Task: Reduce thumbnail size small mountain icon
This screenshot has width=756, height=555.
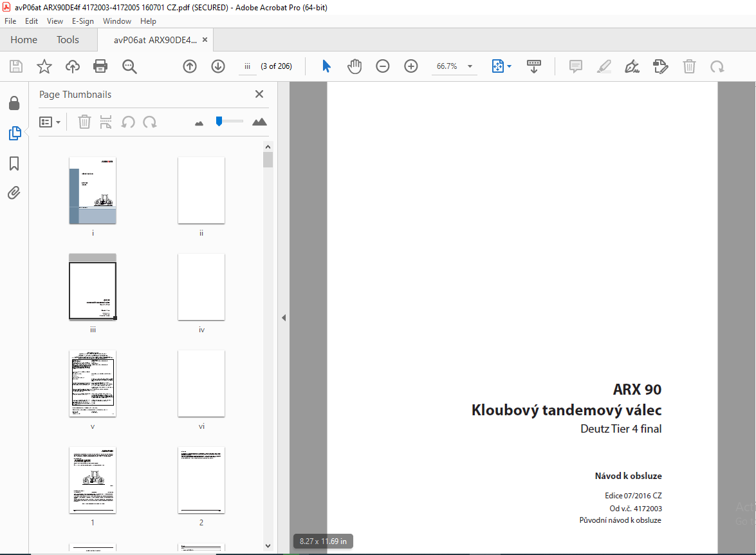Action: 199,124
